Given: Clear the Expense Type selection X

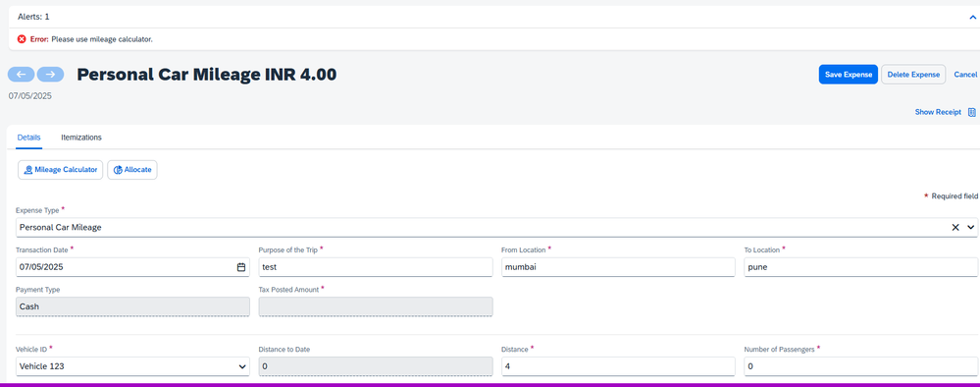Looking at the screenshot, I should pos(955,228).
